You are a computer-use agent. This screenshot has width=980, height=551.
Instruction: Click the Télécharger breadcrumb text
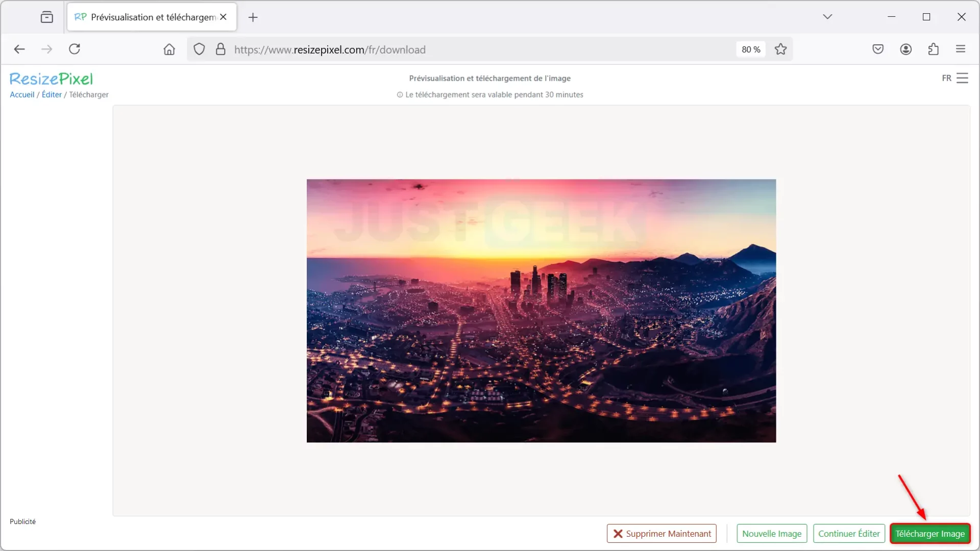(89, 95)
